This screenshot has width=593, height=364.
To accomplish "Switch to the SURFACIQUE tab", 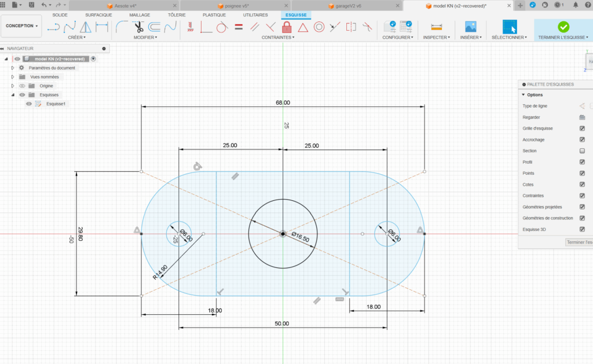I will pyautogui.click(x=98, y=15).
